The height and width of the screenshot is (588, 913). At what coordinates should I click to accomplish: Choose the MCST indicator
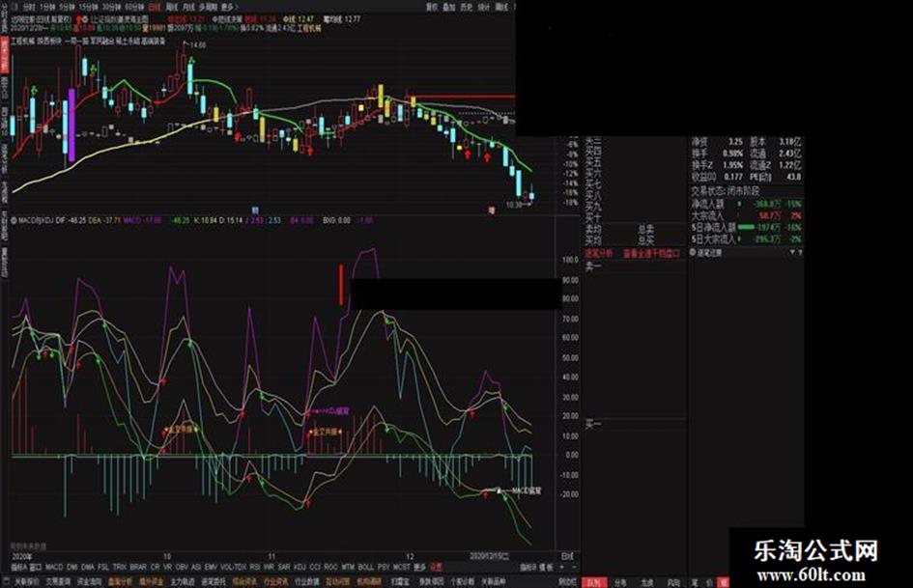[x=402, y=567]
